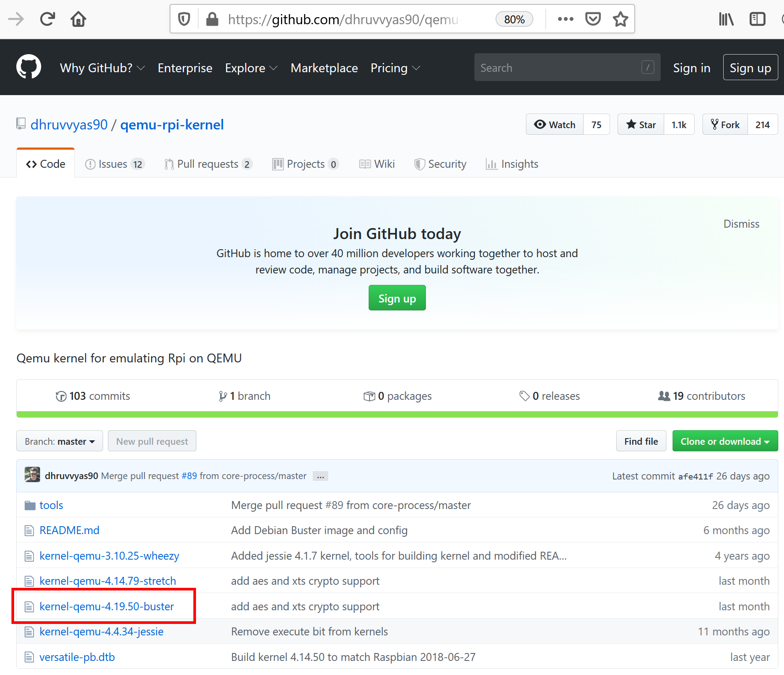784x675 pixels.
Task: View 0 packages link
Action: 397,396
